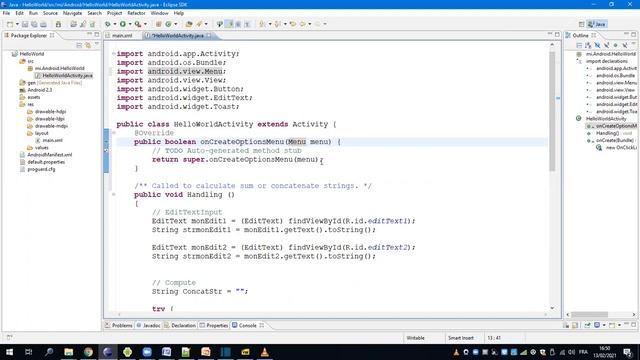Collapse the import declarations fold in editor
640x360 pixels.
(x=113, y=53)
